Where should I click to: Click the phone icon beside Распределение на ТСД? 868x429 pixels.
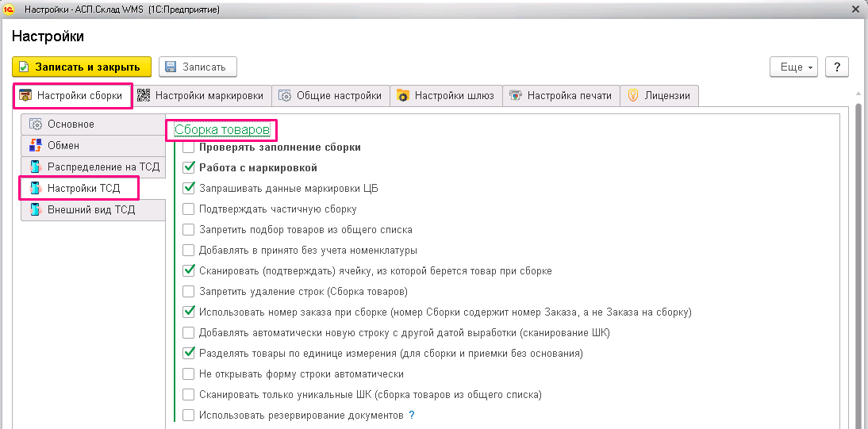tap(36, 167)
